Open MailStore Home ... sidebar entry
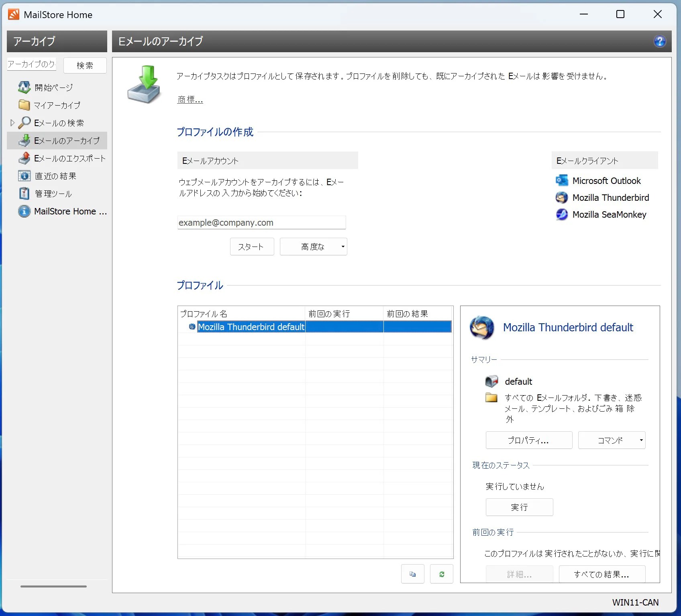Image resolution: width=681 pixels, height=616 pixels. (70, 211)
